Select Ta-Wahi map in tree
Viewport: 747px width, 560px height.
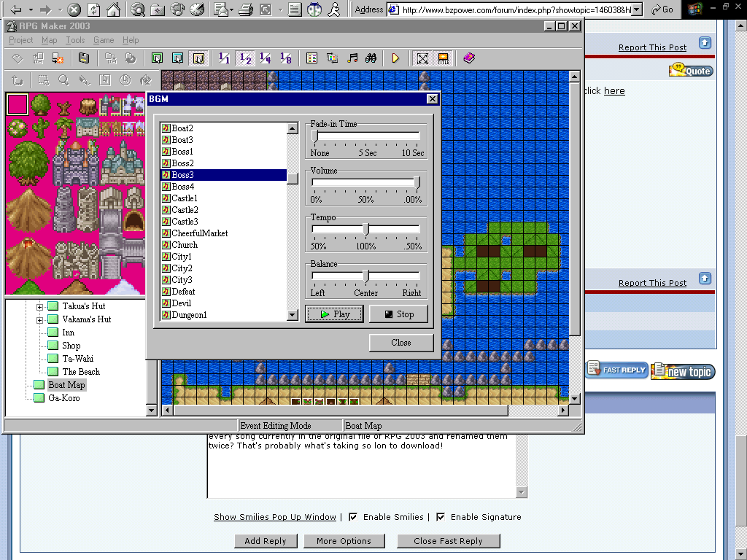pyautogui.click(x=77, y=359)
